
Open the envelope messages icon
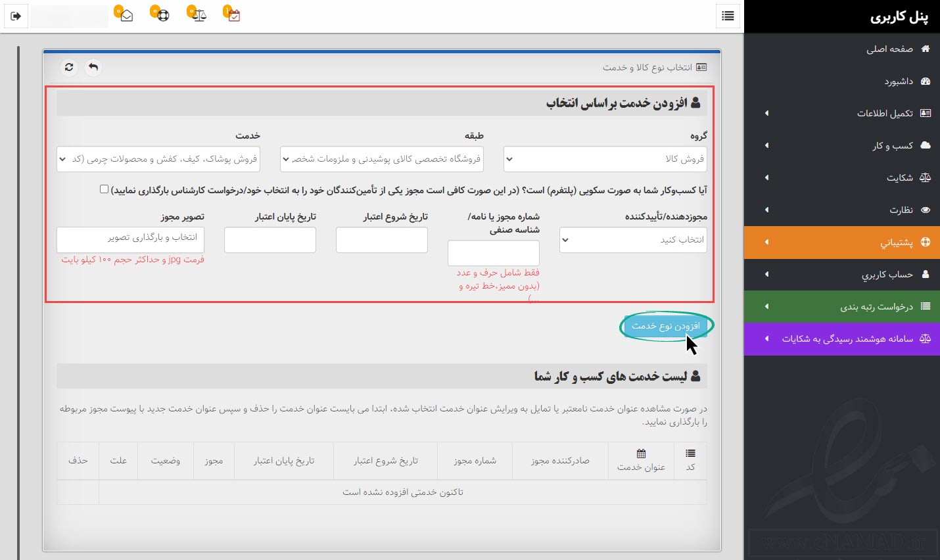click(126, 15)
